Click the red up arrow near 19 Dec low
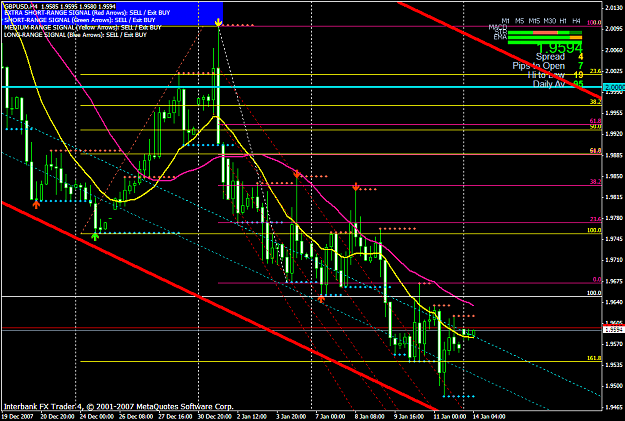Screen dimensions: 625x421 [x=36, y=205]
